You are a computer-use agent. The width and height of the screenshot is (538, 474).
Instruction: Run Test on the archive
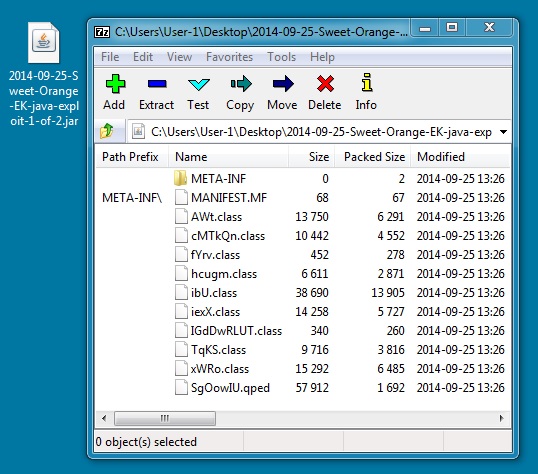(198, 84)
